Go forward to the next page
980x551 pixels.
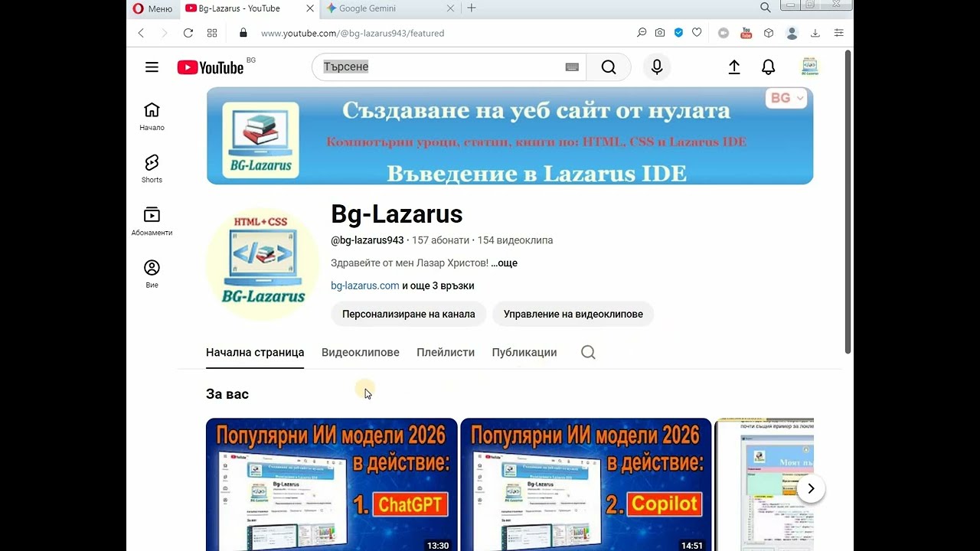click(164, 33)
